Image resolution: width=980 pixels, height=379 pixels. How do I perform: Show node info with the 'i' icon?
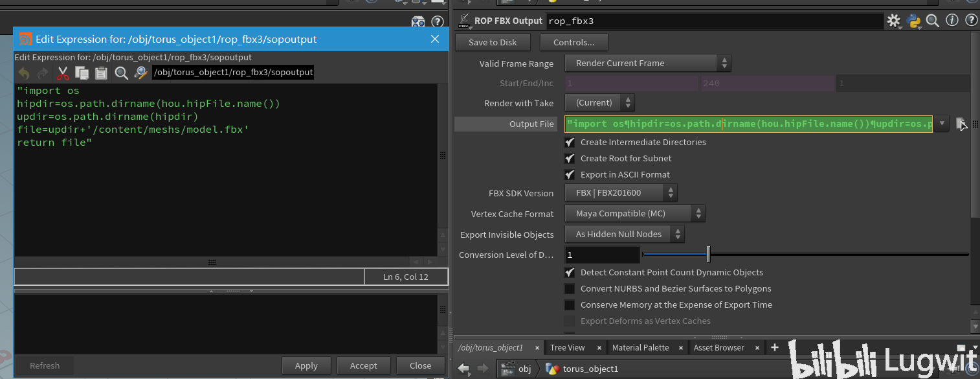(952, 21)
